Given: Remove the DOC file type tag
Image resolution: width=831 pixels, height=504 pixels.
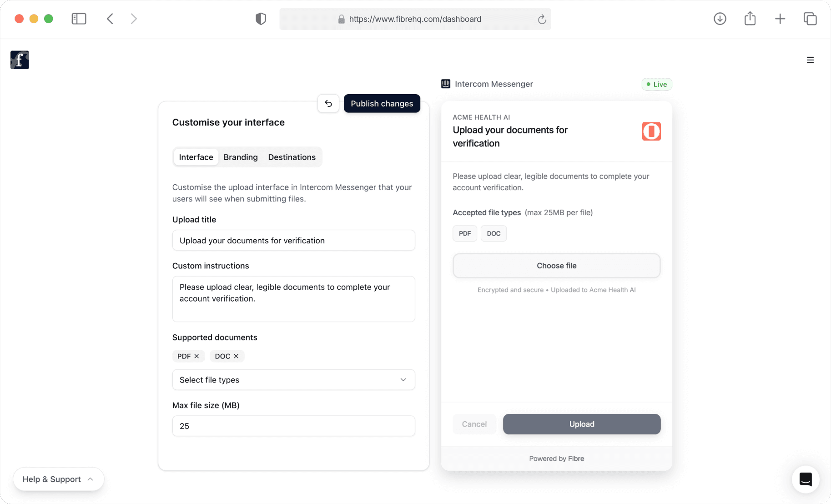Looking at the screenshot, I should coord(236,356).
